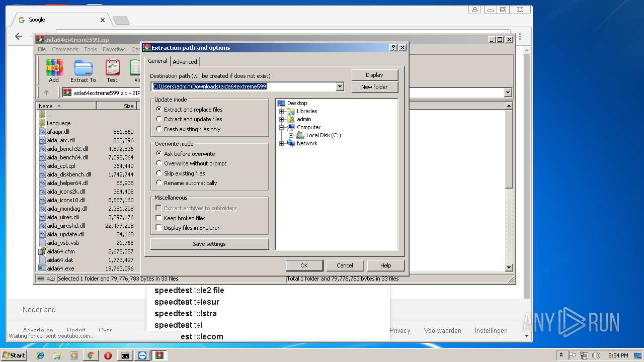Open the Chrome three-dot menu

point(520,37)
